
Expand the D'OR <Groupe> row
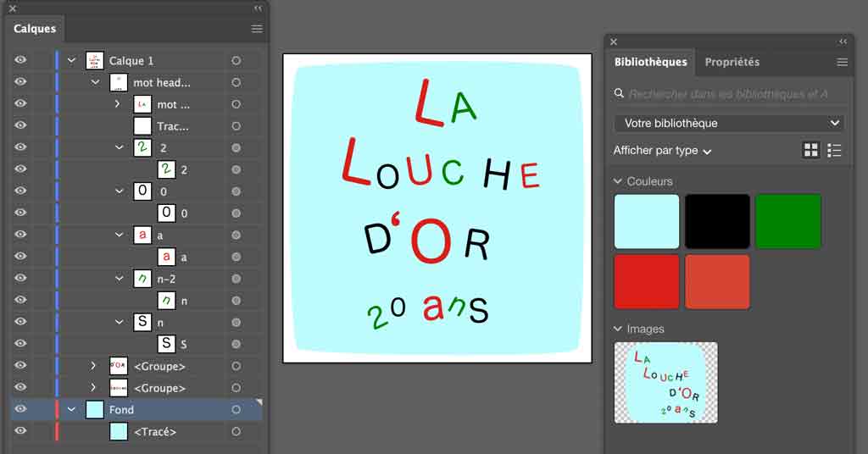(x=93, y=366)
